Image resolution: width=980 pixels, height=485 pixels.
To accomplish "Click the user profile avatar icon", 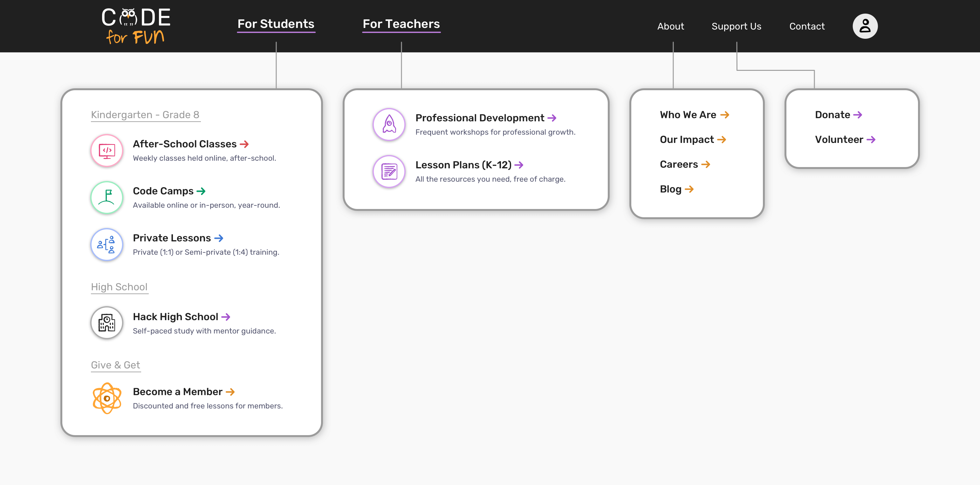I will pyautogui.click(x=865, y=26).
